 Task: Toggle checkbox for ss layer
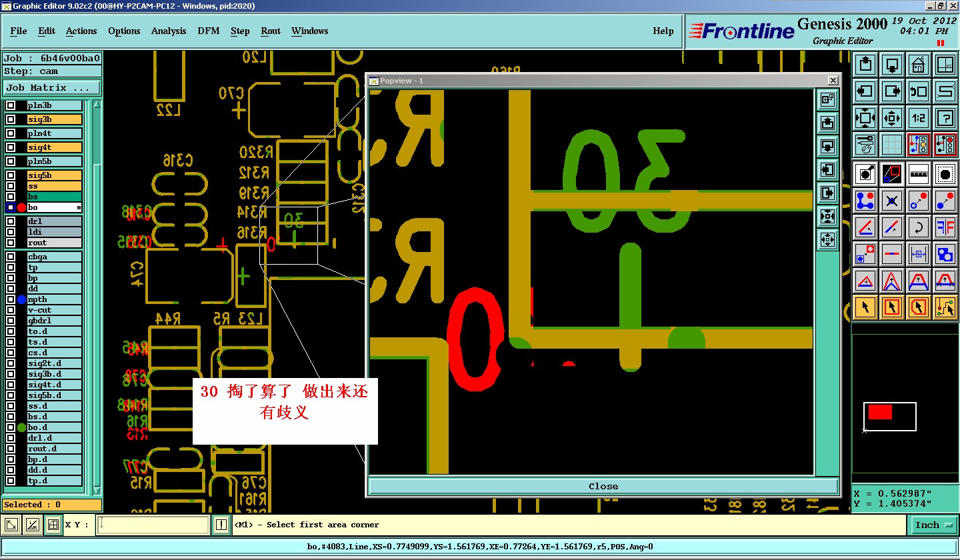coord(11,186)
